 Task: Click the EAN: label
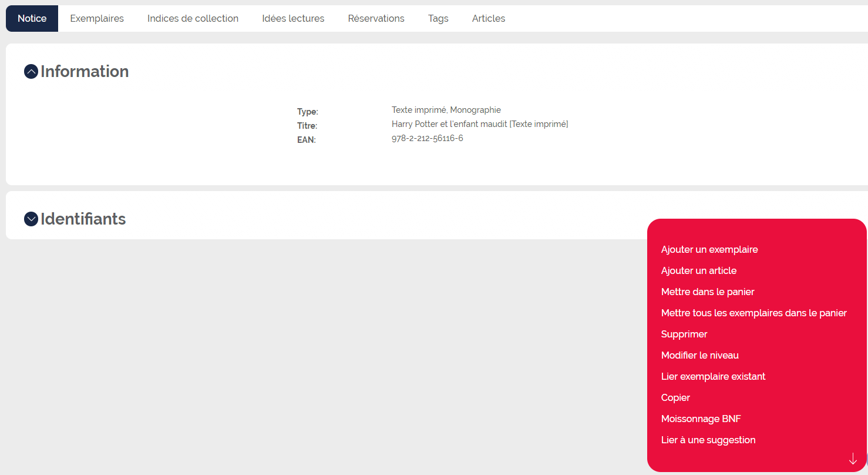click(307, 140)
